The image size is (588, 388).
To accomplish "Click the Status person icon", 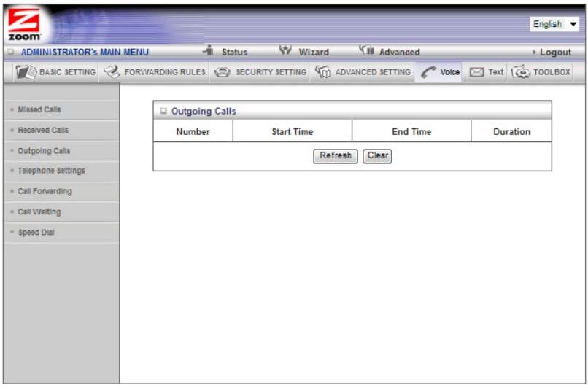I will point(209,50).
